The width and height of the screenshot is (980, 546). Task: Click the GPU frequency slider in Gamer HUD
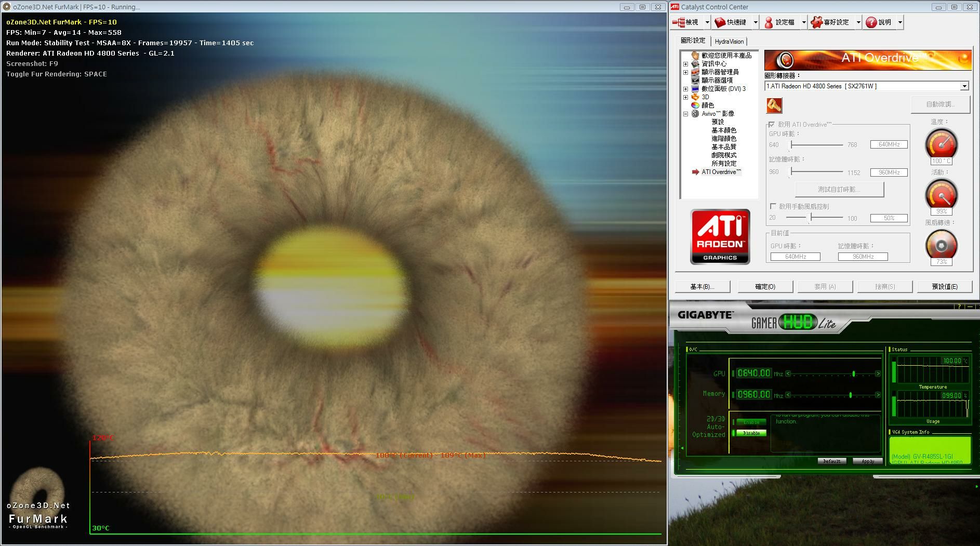[833, 374]
